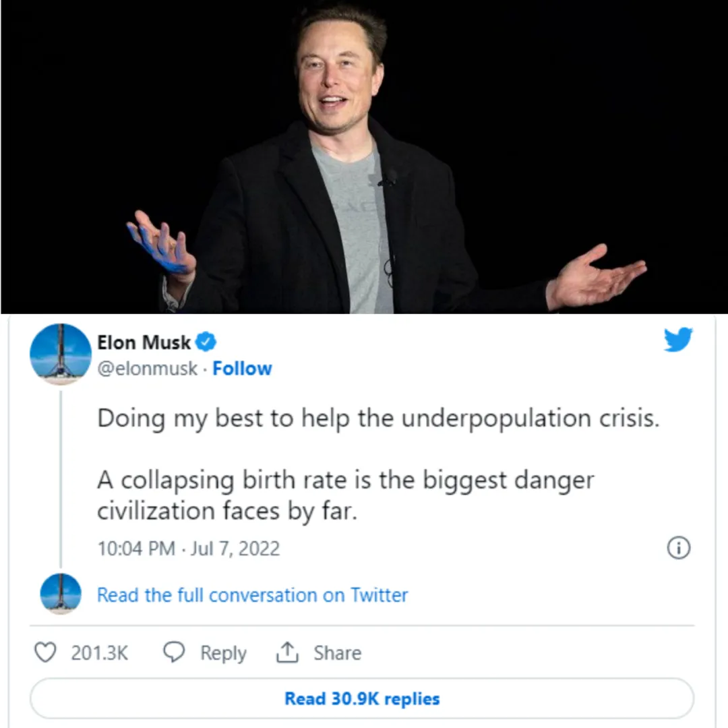Click the share upload arrow icon
This screenshot has height=728, width=728.
coord(287,653)
